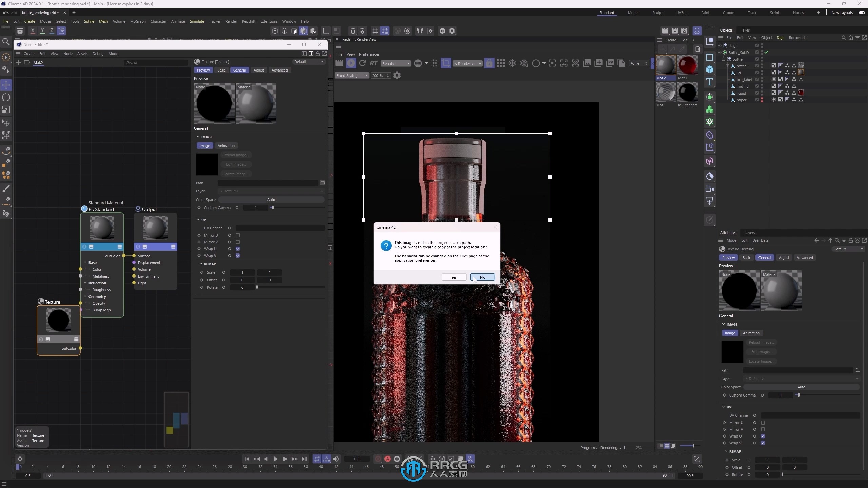This screenshot has width=868, height=488.
Task: Open the Redshift menu
Action: point(249,21)
